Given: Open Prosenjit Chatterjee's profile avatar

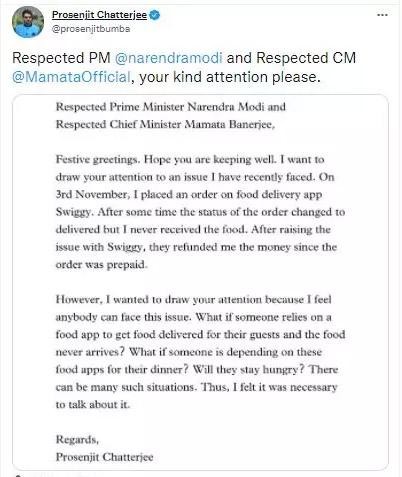Looking at the screenshot, I should coord(28,22).
